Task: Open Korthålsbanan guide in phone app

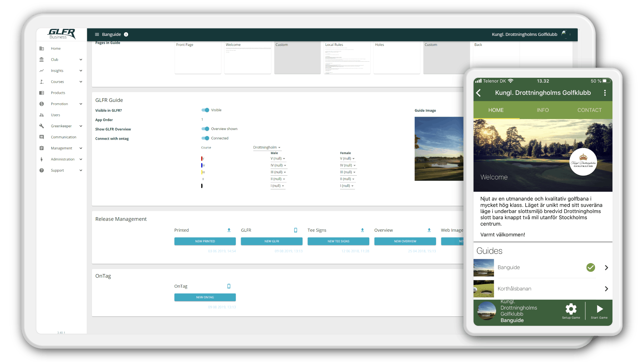Action: [543, 289]
